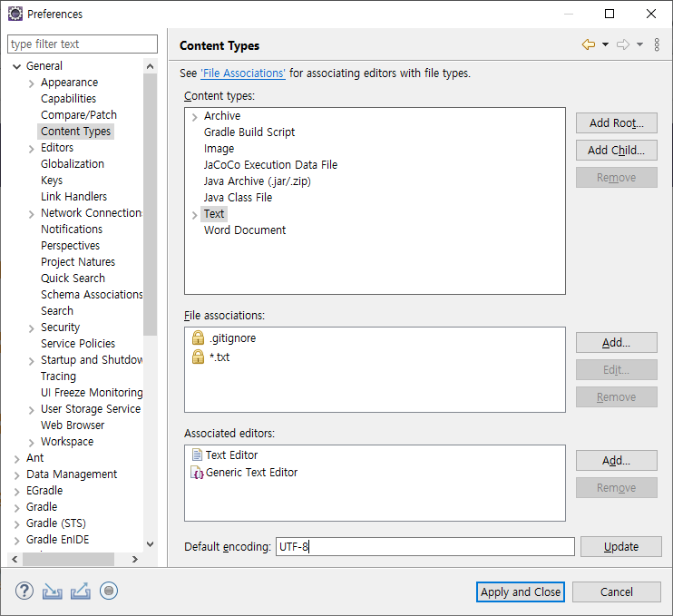The height and width of the screenshot is (616, 673).
Task: Go back with the yellow arrow
Action: coord(589,44)
